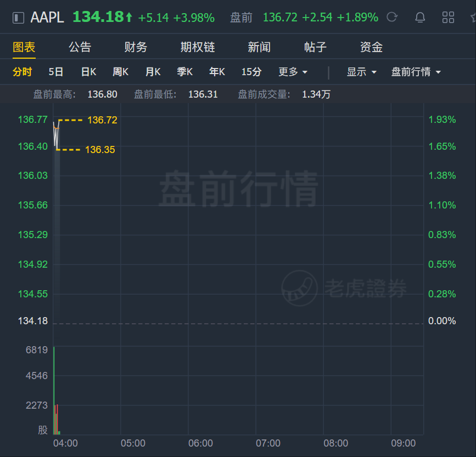Toggle the sidebar panel icon beside AAPL
476x457 pixels.
pos(18,18)
